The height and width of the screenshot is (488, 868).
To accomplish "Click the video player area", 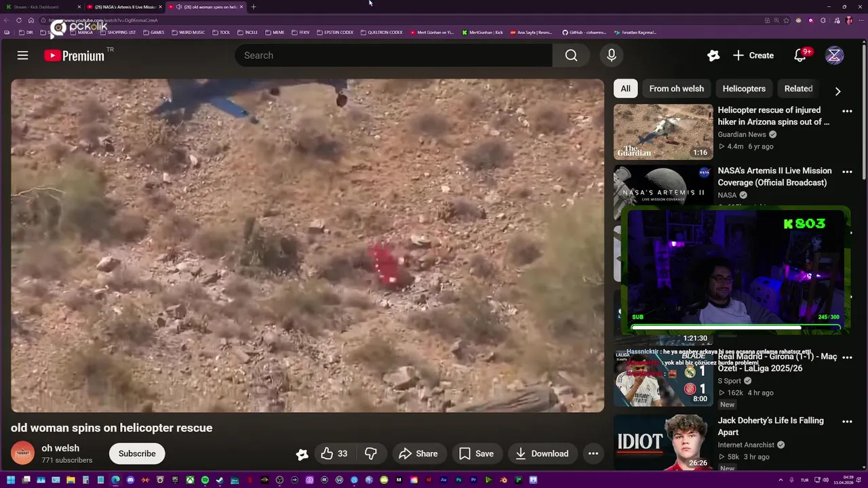I will [x=307, y=245].
